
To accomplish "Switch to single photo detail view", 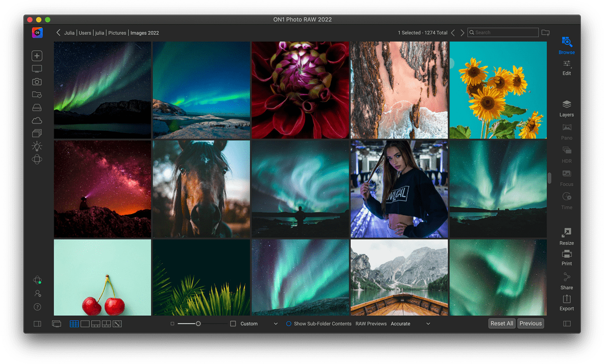I will tap(85, 324).
